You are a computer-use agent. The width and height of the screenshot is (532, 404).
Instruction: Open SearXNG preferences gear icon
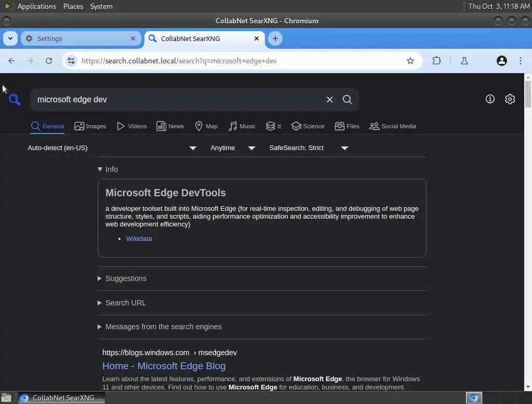pyautogui.click(x=510, y=99)
